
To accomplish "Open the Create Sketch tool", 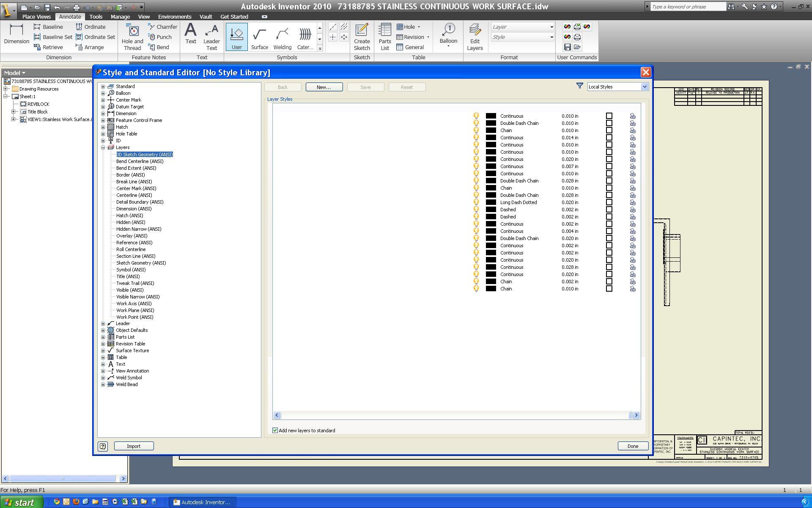I will point(362,30).
